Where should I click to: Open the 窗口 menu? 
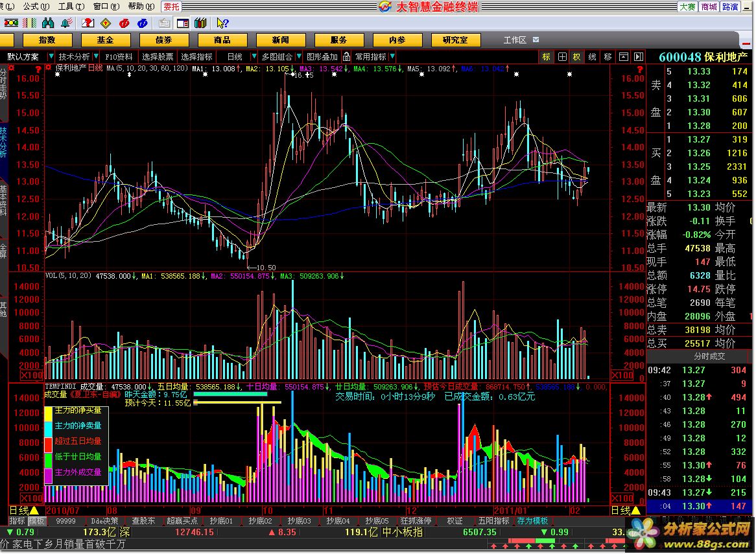click(x=106, y=6)
